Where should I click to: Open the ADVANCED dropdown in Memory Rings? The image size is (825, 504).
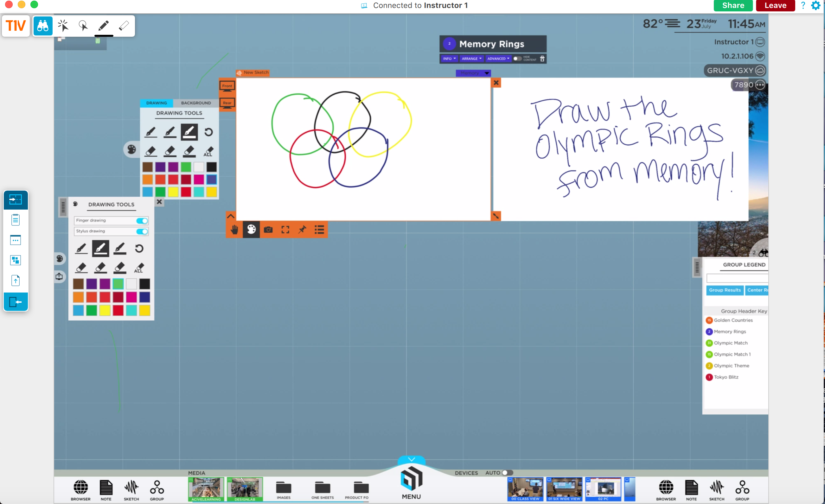click(498, 59)
